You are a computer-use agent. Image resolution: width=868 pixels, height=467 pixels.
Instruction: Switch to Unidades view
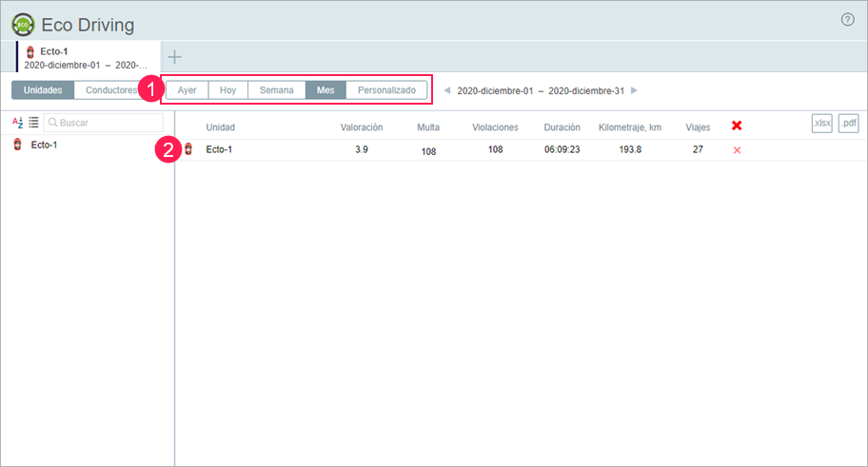coord(43,91)
